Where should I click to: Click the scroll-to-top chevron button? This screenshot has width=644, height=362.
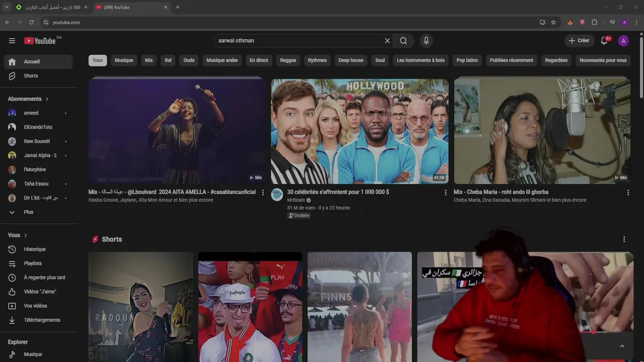622,346
